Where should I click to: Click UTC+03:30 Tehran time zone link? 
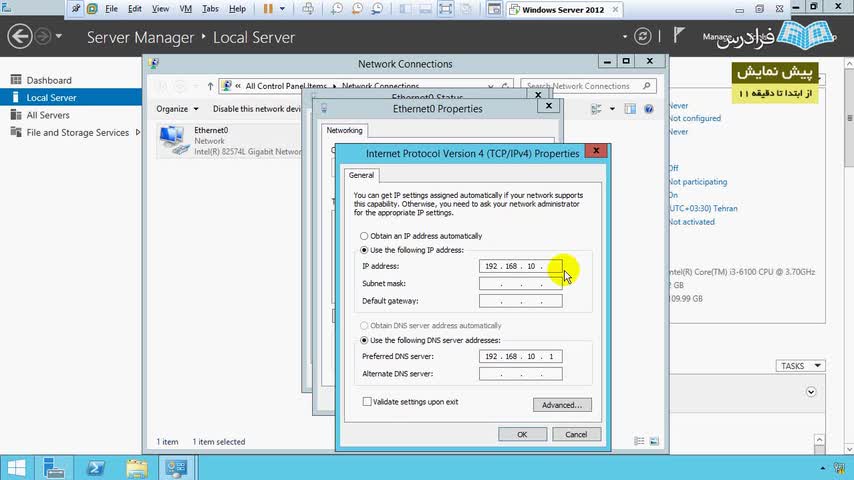click(x=703, y=209)
